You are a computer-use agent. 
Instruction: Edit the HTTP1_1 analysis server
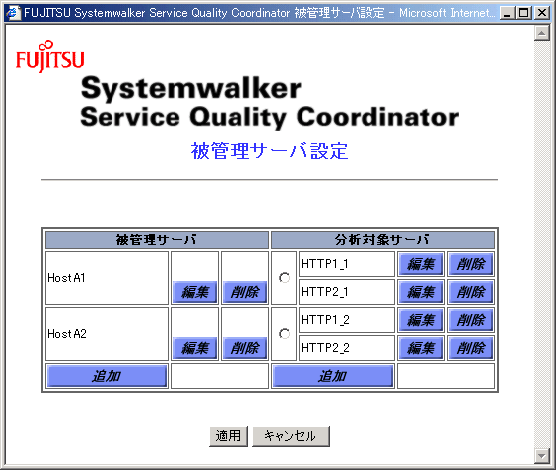click(x=421, y=264)
